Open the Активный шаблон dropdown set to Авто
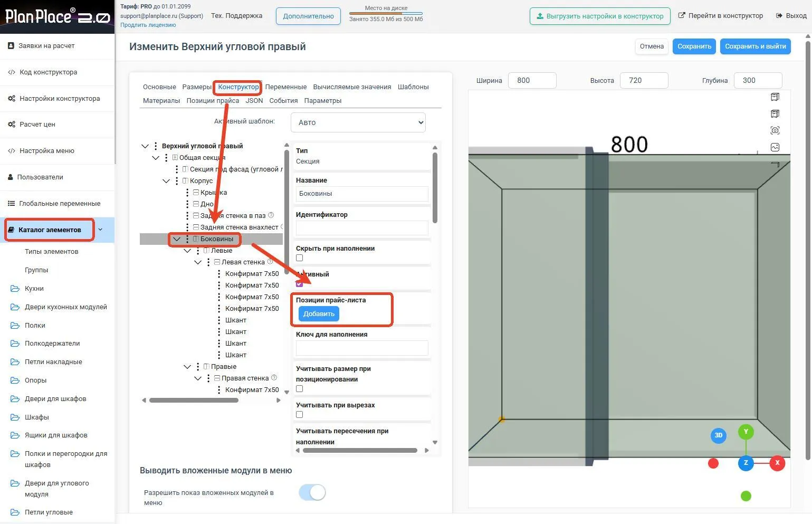812x524 pixels. [x=358, y=122]
